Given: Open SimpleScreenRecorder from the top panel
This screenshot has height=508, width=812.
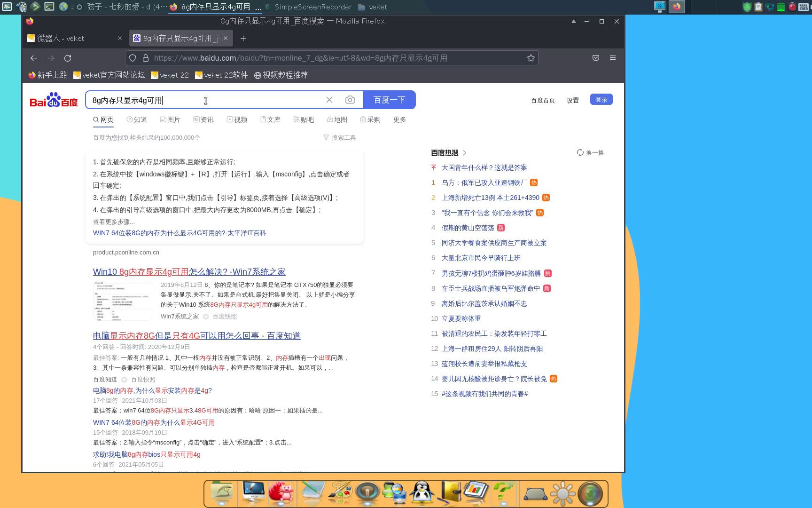Looking at the screenshot, I should [x=314, y=7].
